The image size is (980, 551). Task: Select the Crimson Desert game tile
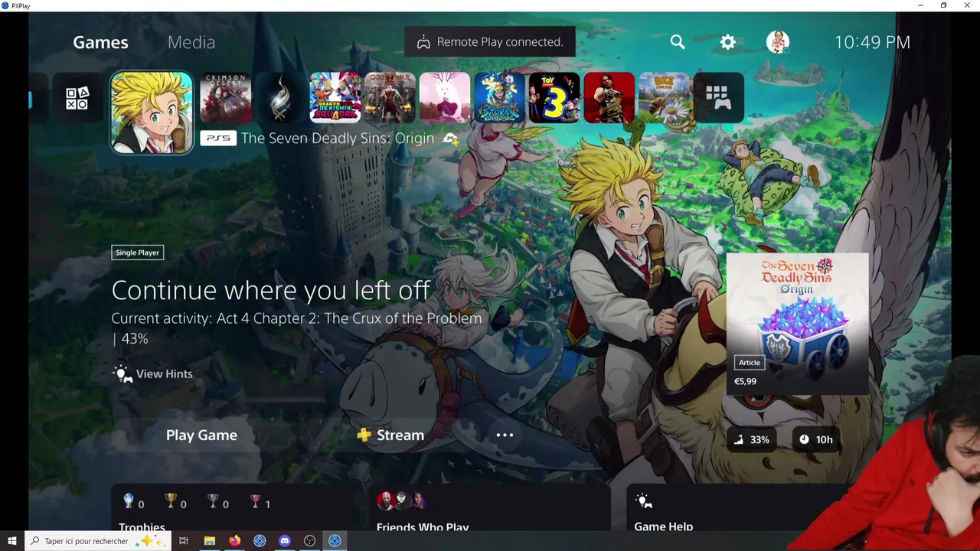[225, 98]
